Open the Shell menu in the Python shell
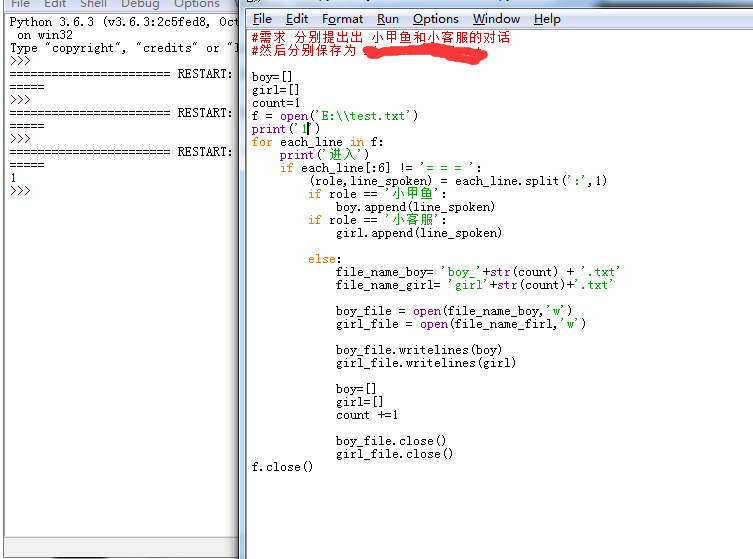Screen dimensions: 753x559 coord(93,4)
